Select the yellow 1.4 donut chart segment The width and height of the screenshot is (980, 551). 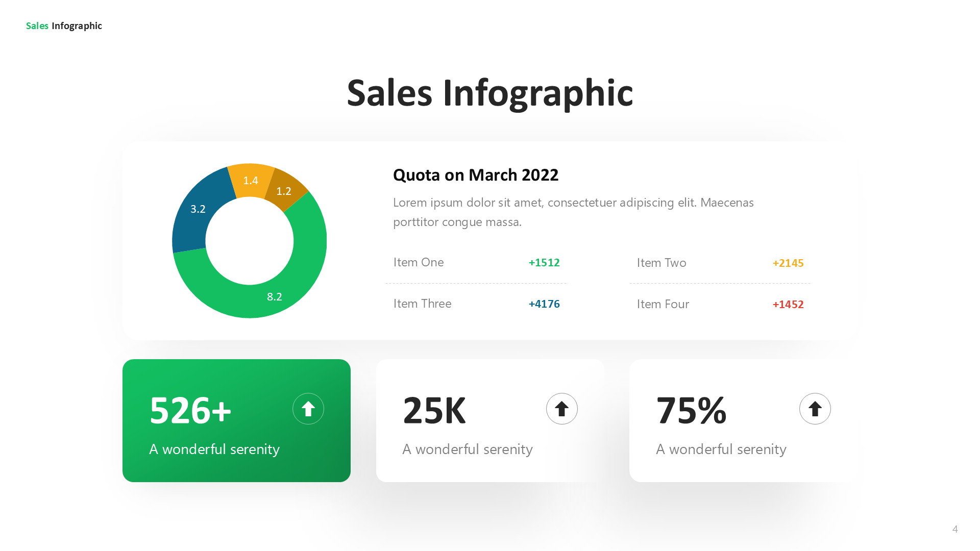(250, 180)
